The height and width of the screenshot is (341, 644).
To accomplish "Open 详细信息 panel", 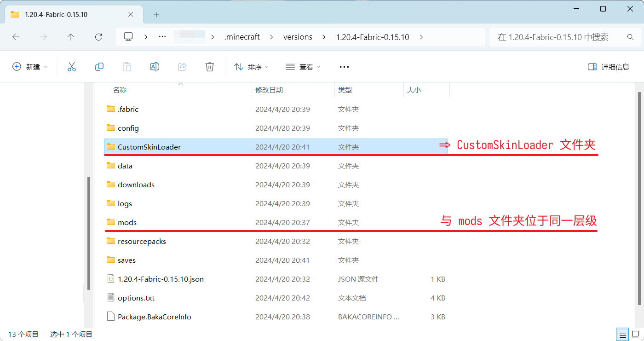I will 608,66.
